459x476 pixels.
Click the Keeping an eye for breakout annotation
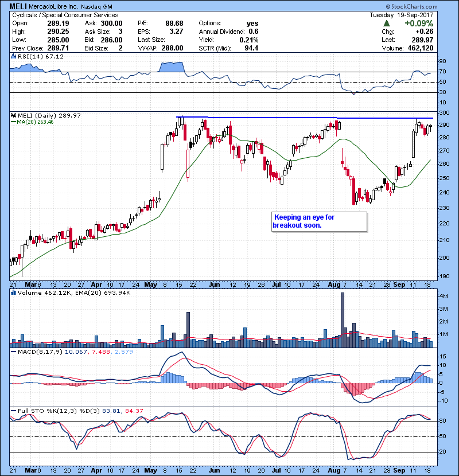click(319, 221)
